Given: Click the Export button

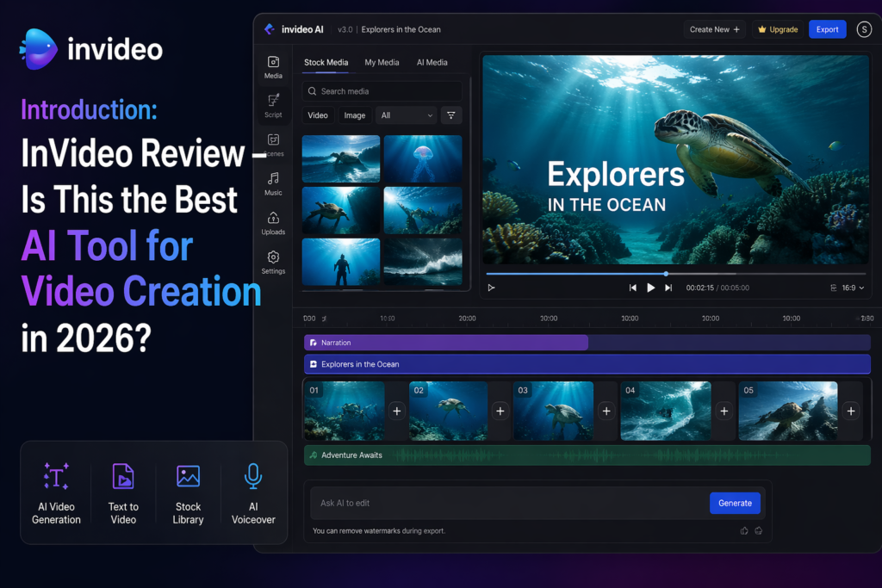Looking at the screenshot, I should [x=828, y=29].
